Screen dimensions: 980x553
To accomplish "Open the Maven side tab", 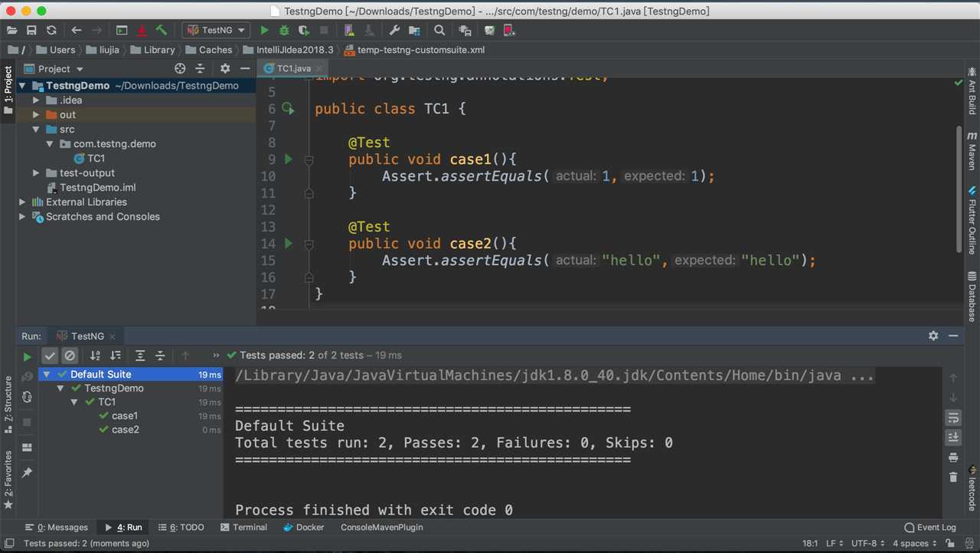I will point(972,150).
